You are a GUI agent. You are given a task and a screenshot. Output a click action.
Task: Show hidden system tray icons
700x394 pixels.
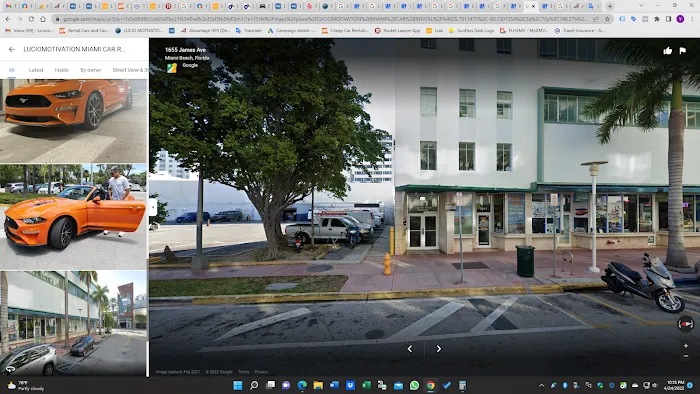[542, 385]
